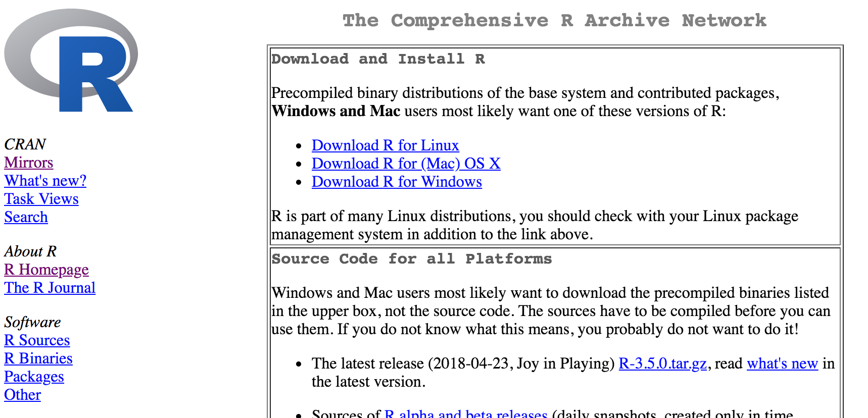Viewport: 868px width, 418px height.
Task: Open The R Journal link
Action: point(50,288)
